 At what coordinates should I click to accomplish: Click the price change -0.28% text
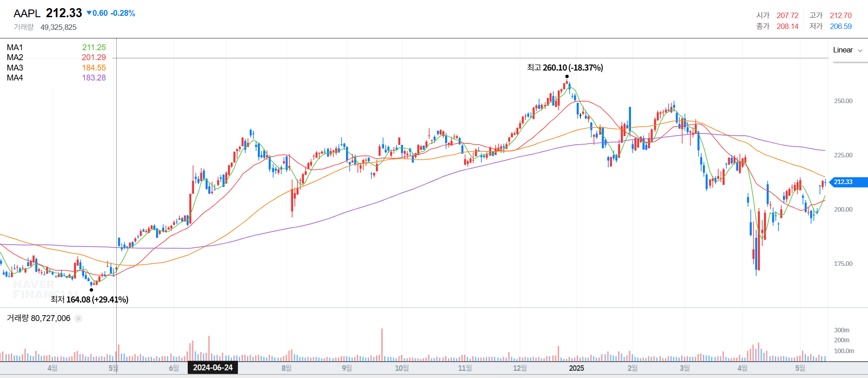click(123, 13)
